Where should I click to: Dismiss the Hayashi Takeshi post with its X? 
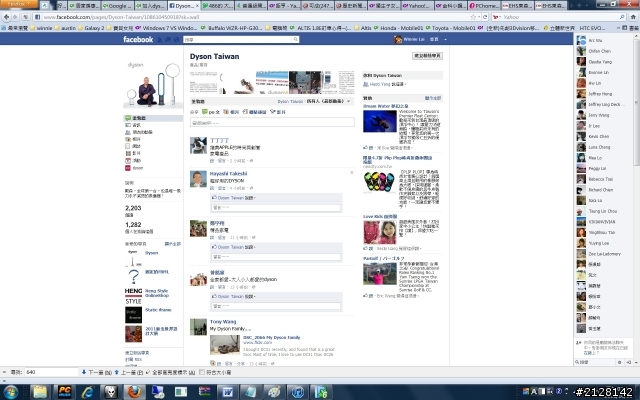click(x=351, y=173)
